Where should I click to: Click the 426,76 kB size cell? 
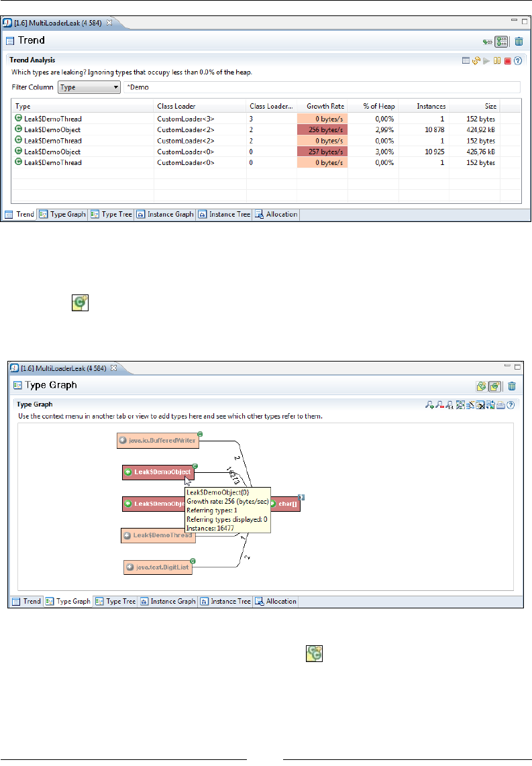475,152
